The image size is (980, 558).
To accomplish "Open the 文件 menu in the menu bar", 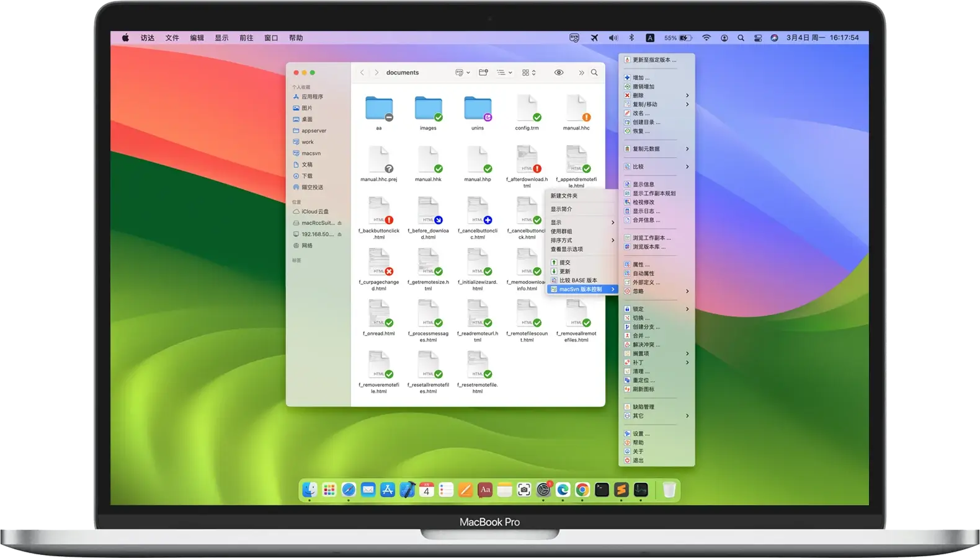I will [x=172, y=38].
